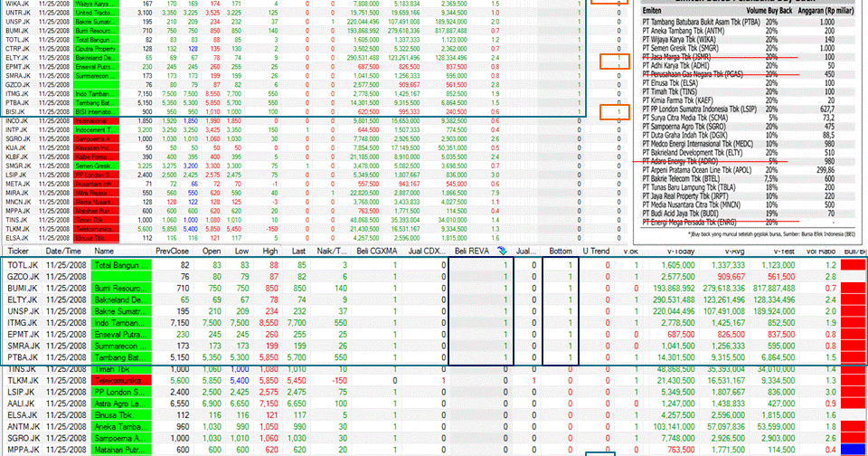Screen dimensions: 868x456
Task: Click PT Arpeni Pratama Ocean Line Tbk (APOL) entry
Action: point(696,170)
